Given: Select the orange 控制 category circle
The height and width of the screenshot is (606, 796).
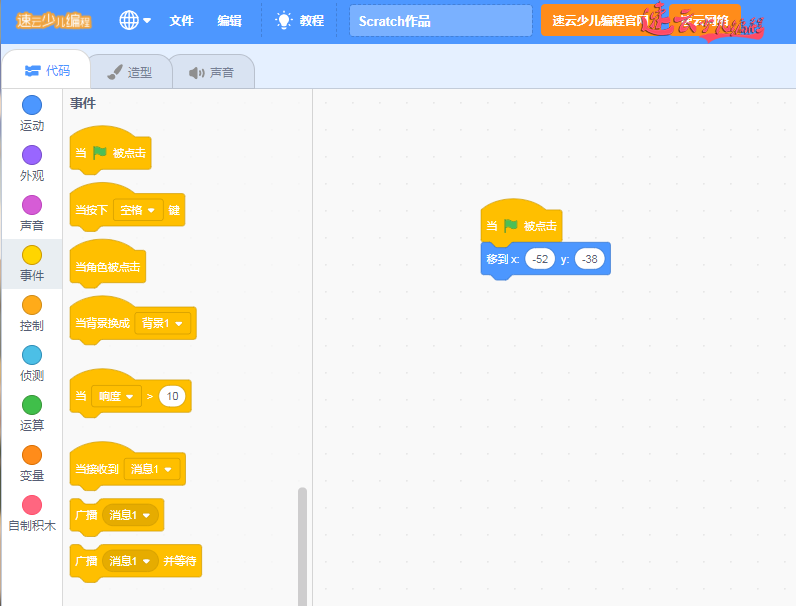Looking at the screenshot, I should pyautogui.click(x=32, y=305).
